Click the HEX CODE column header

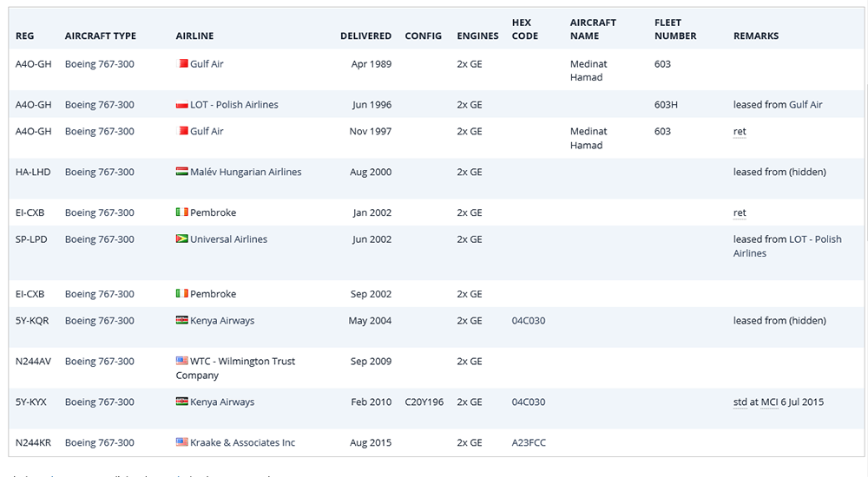click(x=525, y=29)
